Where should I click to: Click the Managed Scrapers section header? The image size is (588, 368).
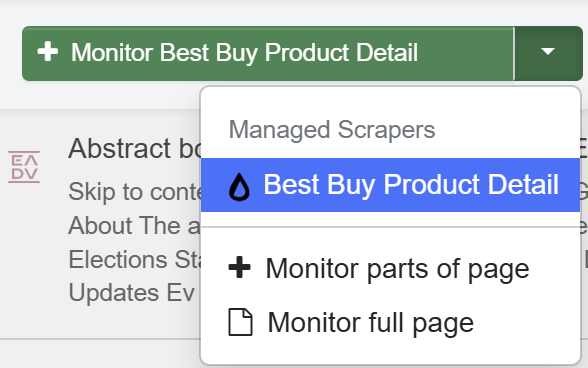pyautogui.click(x=332, y=130)
